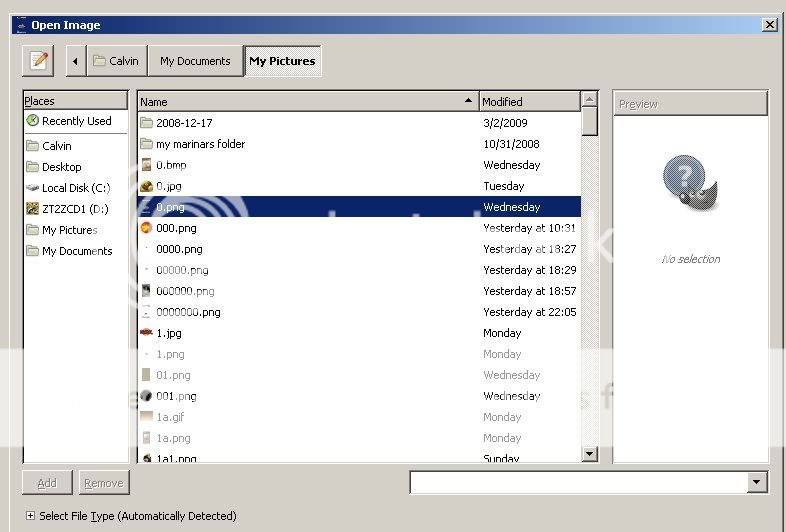Select the 000.png file
The image size is (786, 532).
pos(176,228)
